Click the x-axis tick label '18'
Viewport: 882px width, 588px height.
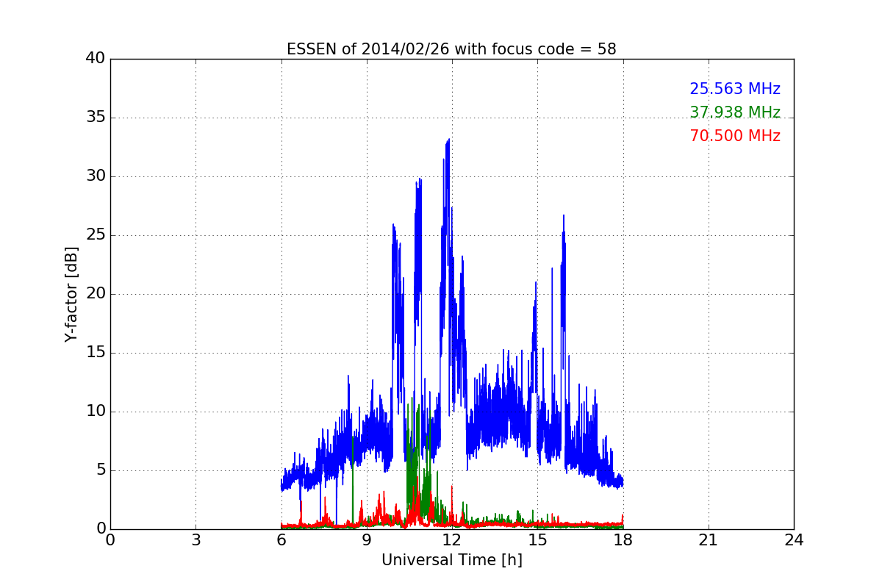(623, 540)
